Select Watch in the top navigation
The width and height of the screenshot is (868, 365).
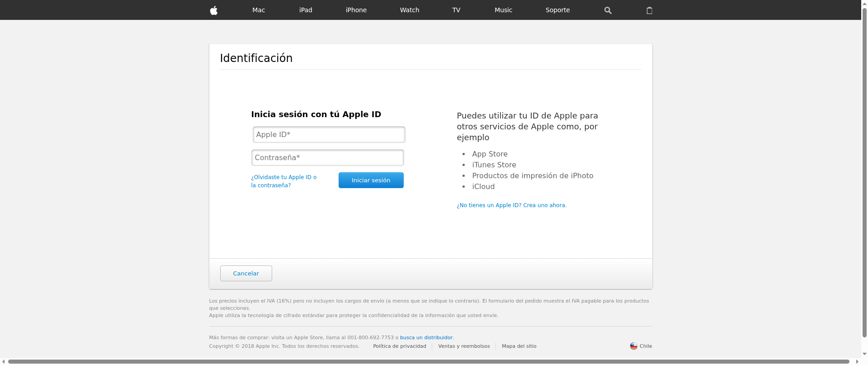click(x=410, y=10)
